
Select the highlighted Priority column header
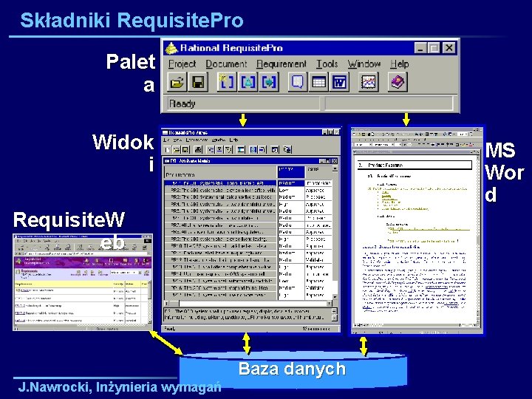291,171
